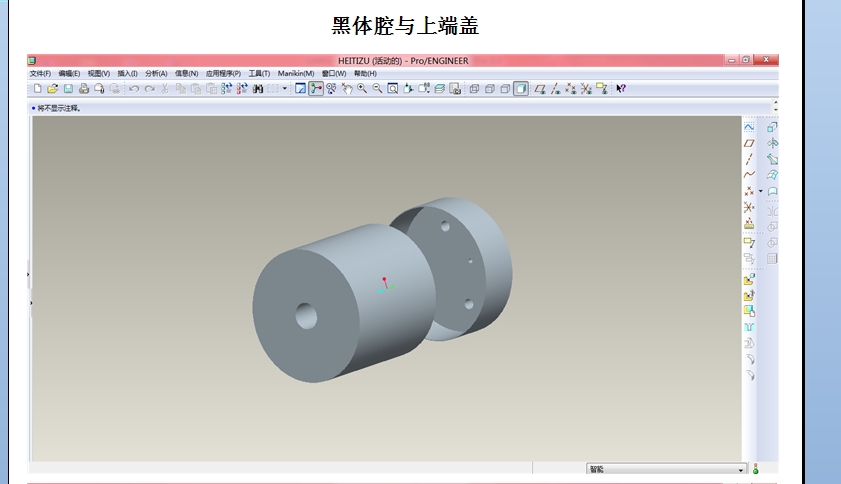Click the Layers stack icon
The image size is (841, 484).
(x=440, y=89)
